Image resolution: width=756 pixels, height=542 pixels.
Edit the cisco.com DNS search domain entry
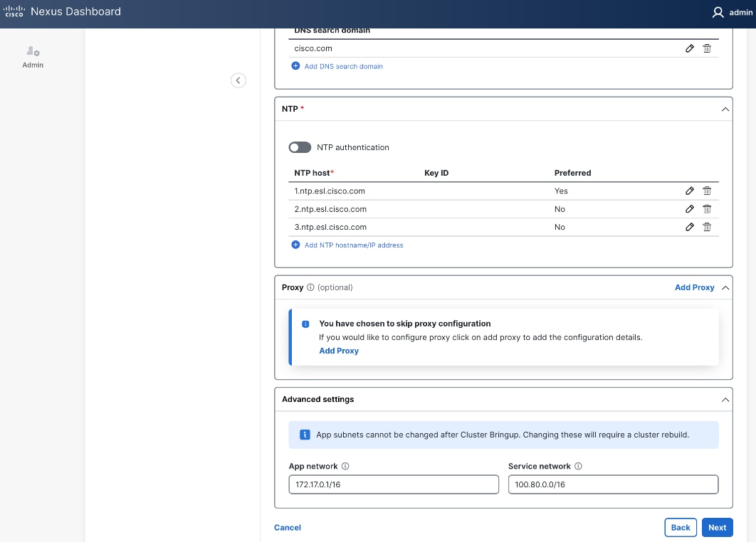click(x=689, y=48)
